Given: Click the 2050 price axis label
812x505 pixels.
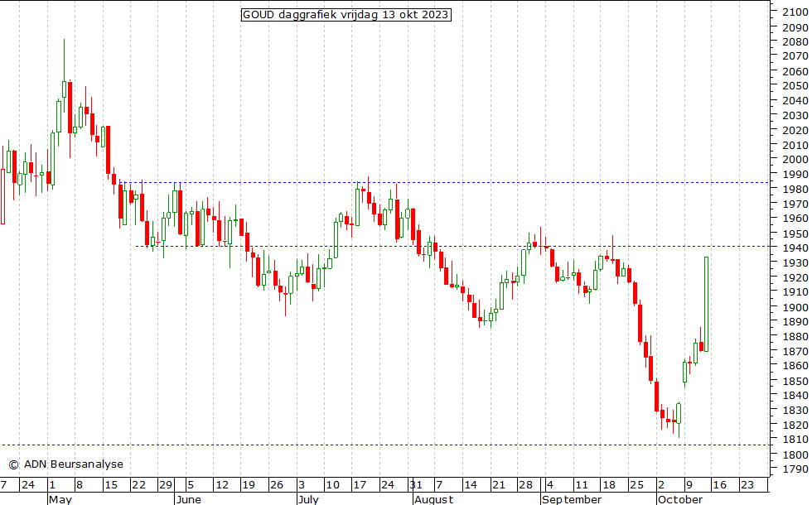Looking at the screenshot, I should [x=795, y=86].
